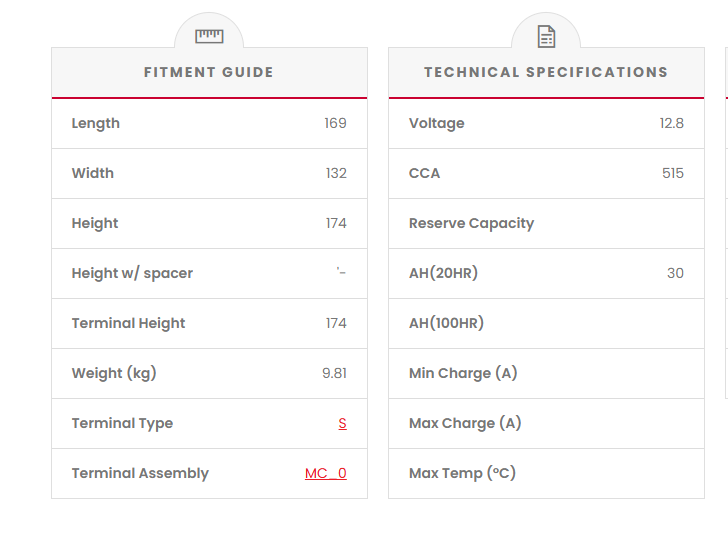
Task: Click the Length row label
Action: [96, 123]
